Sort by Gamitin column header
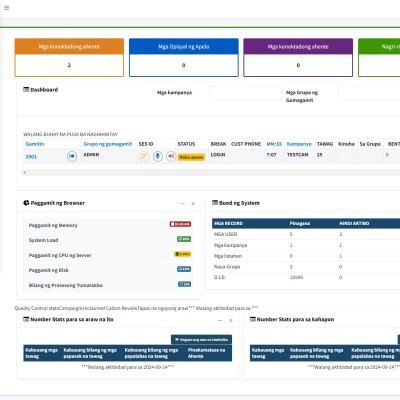 [35, 144]
